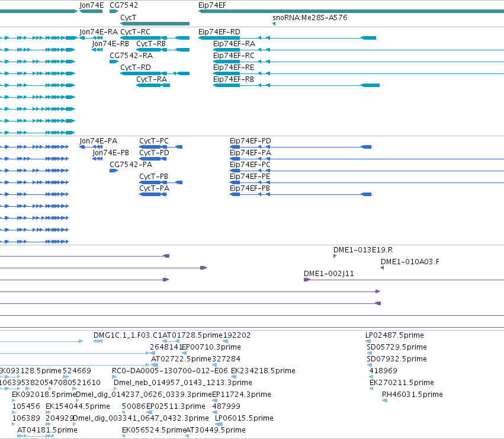Open the EP00710.3prime EST label
Image resolution: width=504 pixels, height=439 pixels.
pos(211,347)
